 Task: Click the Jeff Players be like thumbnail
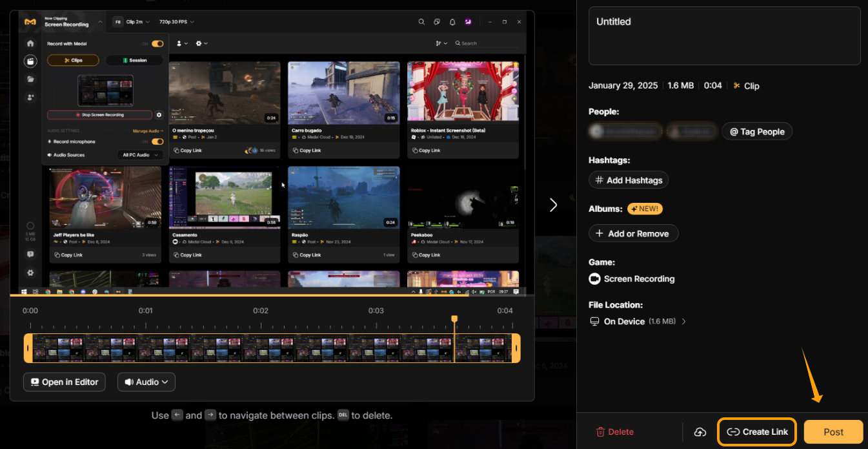(105, 197)
